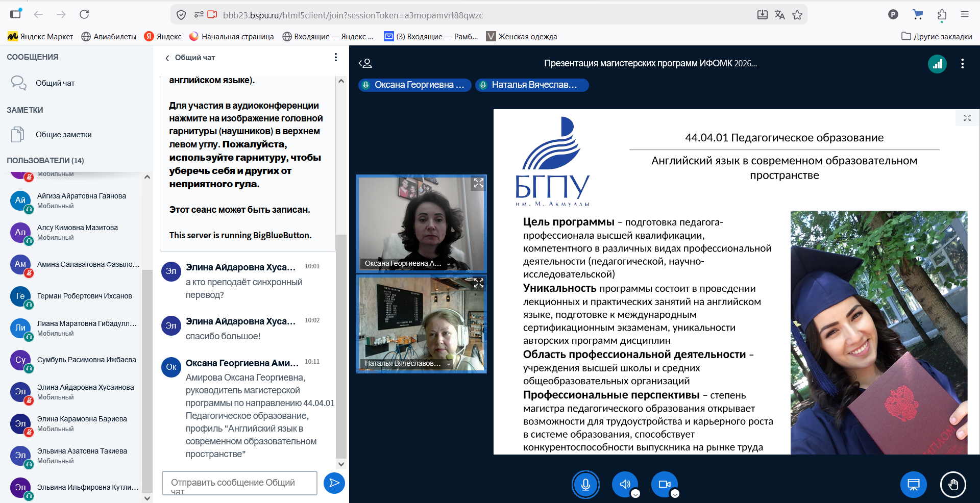Viewport: 980px width, 503px height.
Task: Select user Герман Робертович Иксанов
Action: pyautogui.click(x=84, y=296)
